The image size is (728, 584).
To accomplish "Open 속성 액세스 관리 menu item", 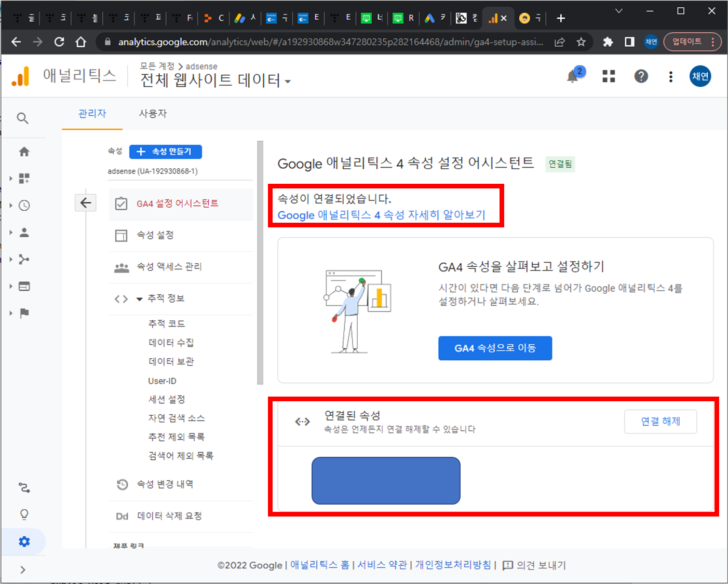I will click(x=181, y=267).
